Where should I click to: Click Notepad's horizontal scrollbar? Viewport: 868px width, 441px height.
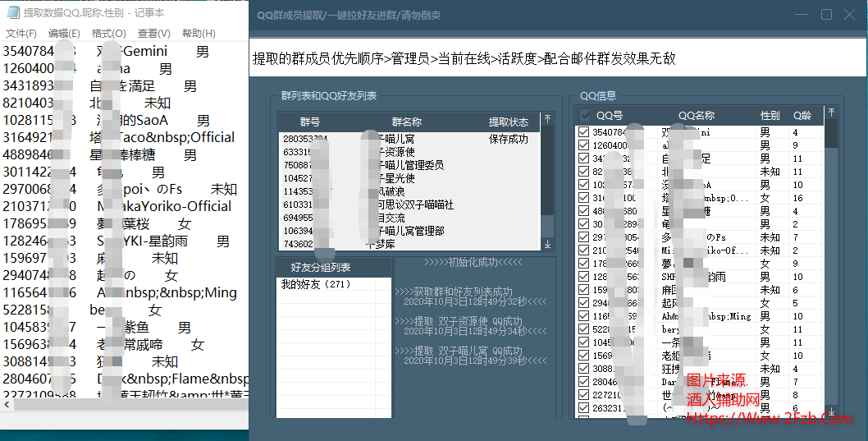[123, 404]
